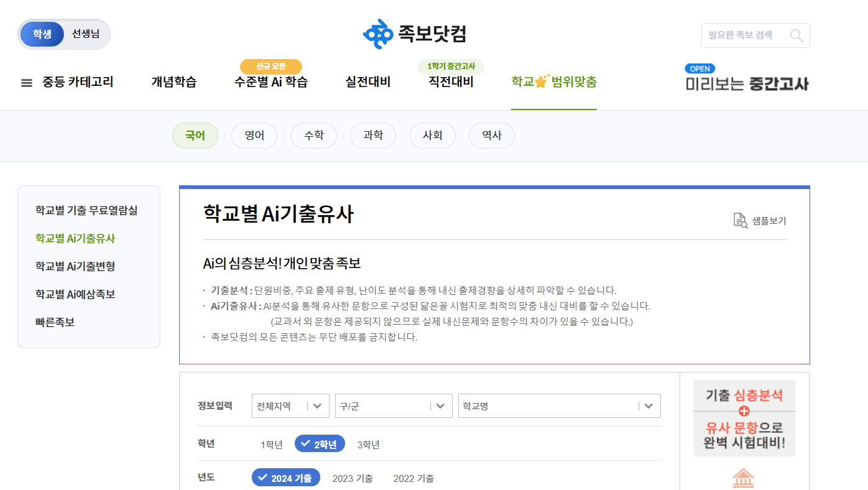
Task: Open 학교별 Ai예상족보 in sidebar
Action: coord(75,294)
